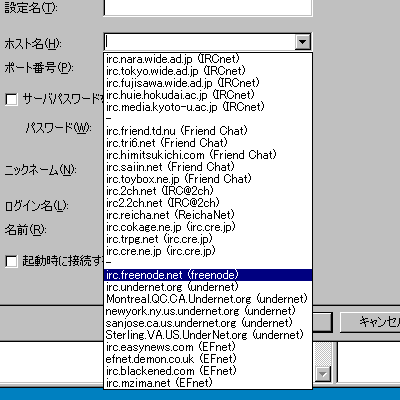The image size is (400, 400).
Task: Choose newyork.ny.us.undernet.org (undernet)
Action: coord(208,311)
